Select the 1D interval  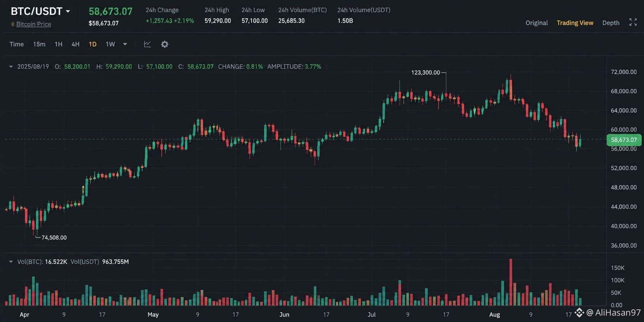point(93,44)
